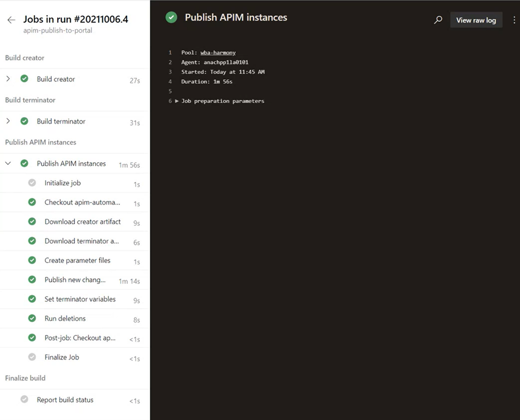520x420 pixels.
Task: Click the back arrow beside Jobs in run
Action: pyautogui.click(x=11, y=20)
